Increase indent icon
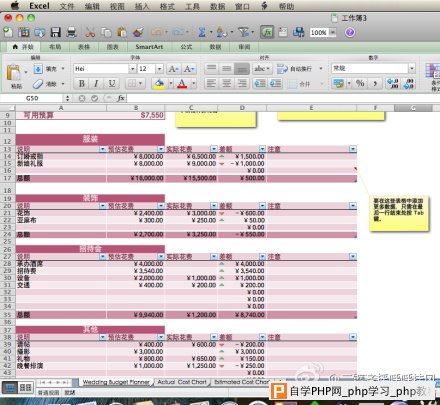 pyautogui.click(x=275, y=83)
